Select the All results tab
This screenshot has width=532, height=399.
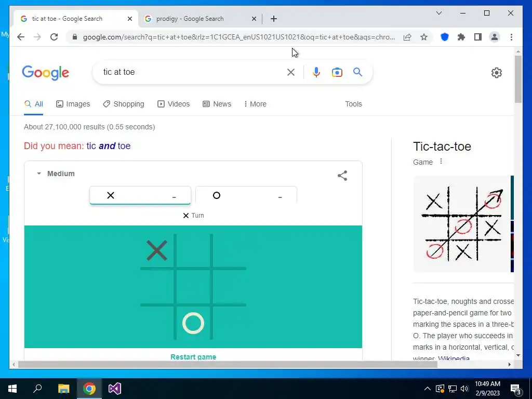click(x=34, y=104)
